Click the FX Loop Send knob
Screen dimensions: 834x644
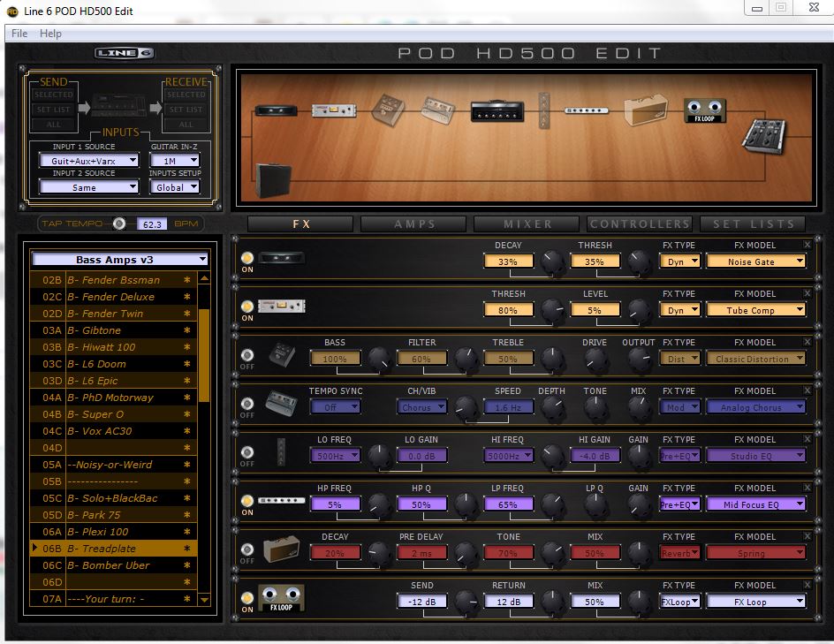[466, 602]
